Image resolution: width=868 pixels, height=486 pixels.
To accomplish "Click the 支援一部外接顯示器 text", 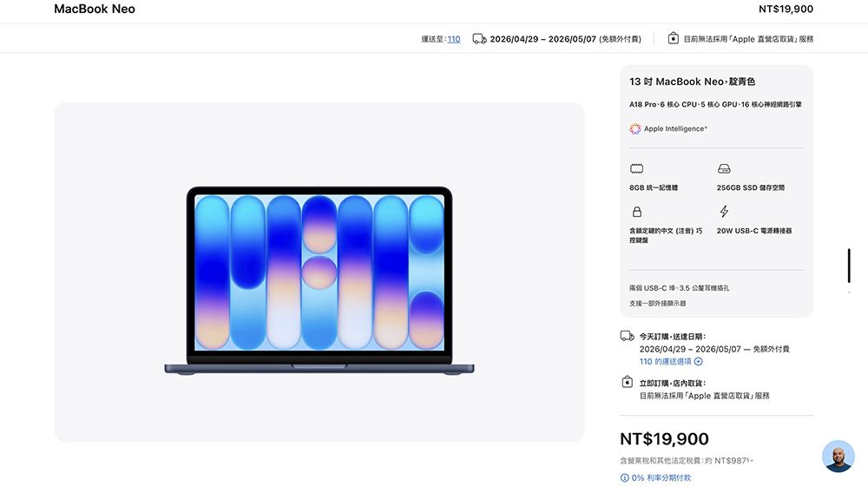I will click(x=658, y=304).
